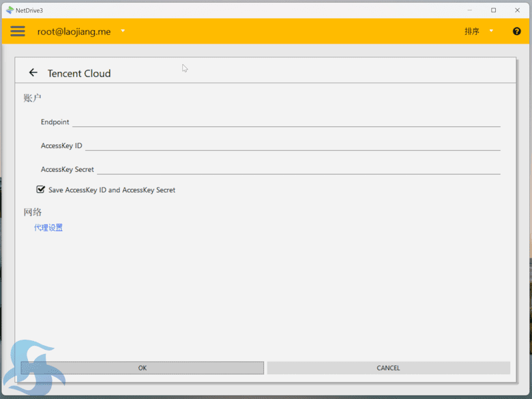Image resolution: width=532 pixels, height=399 pixels.
Task: Click the NetDrive3 title bar app icon
Action: [10, 10]
